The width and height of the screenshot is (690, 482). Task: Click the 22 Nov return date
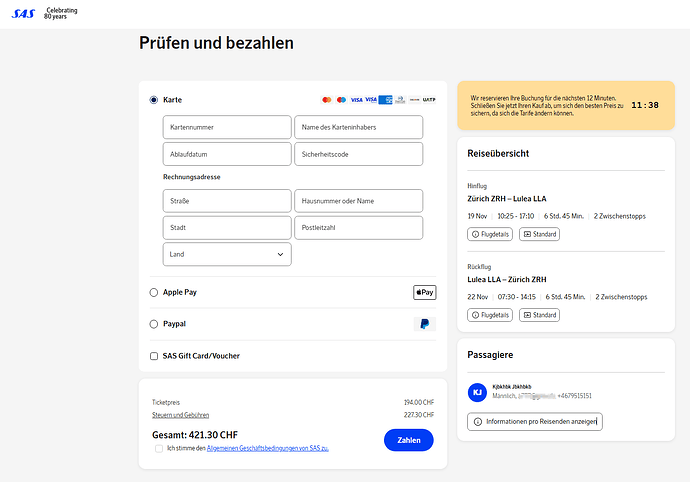pyautogui.click(x=477, y=297)
